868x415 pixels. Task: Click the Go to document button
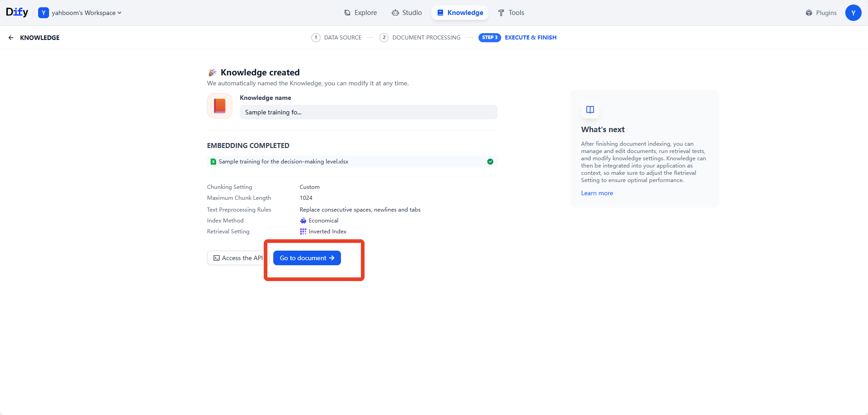pyautogui.click(x=307, y=258)
